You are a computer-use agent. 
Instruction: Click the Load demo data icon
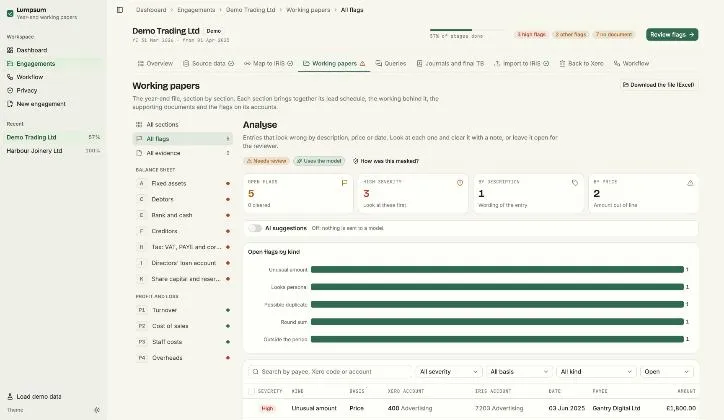10,396
